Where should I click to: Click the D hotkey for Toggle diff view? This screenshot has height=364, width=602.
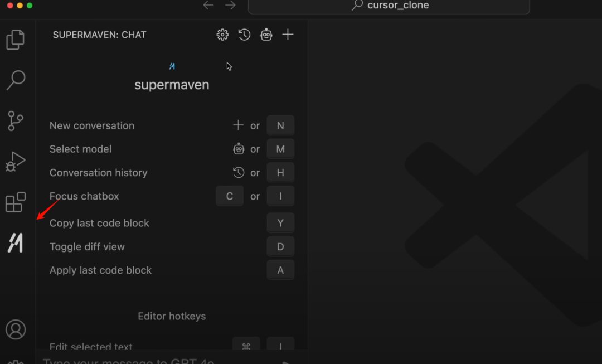[x=280, y=246]
